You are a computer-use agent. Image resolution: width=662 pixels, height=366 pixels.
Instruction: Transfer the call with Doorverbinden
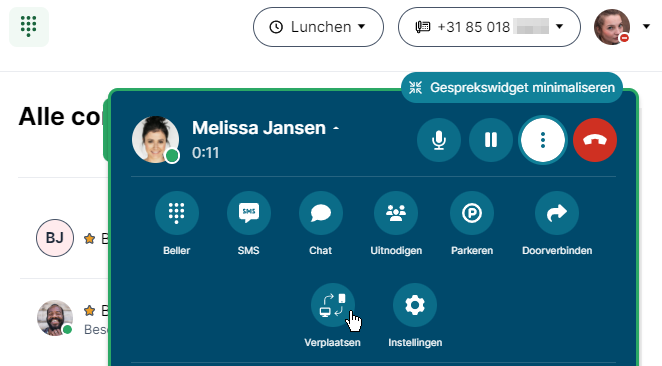pos(557,213)
